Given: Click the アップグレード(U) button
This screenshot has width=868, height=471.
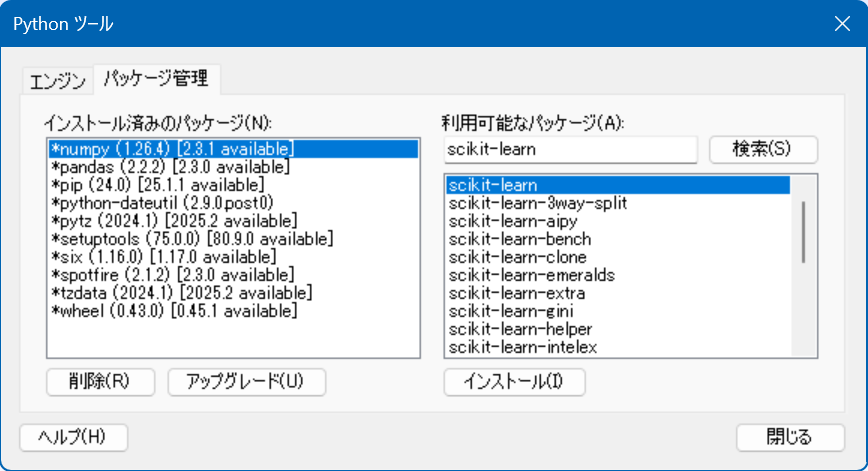Looking at the screenshot, I should pos(246,382).
